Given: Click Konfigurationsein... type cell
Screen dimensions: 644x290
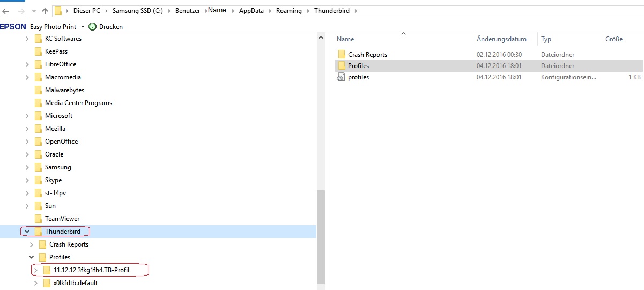Looking at the screenshot, I should pyautogui.click(x=568, y=77).
